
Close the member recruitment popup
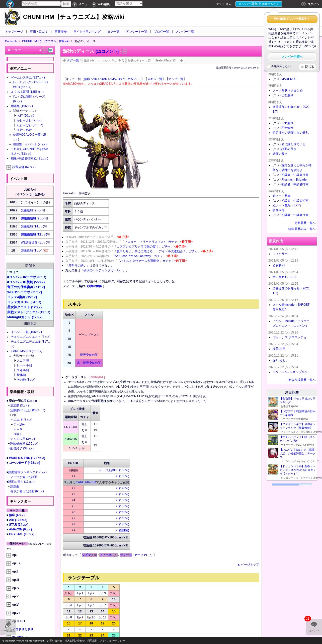(307, 67)
